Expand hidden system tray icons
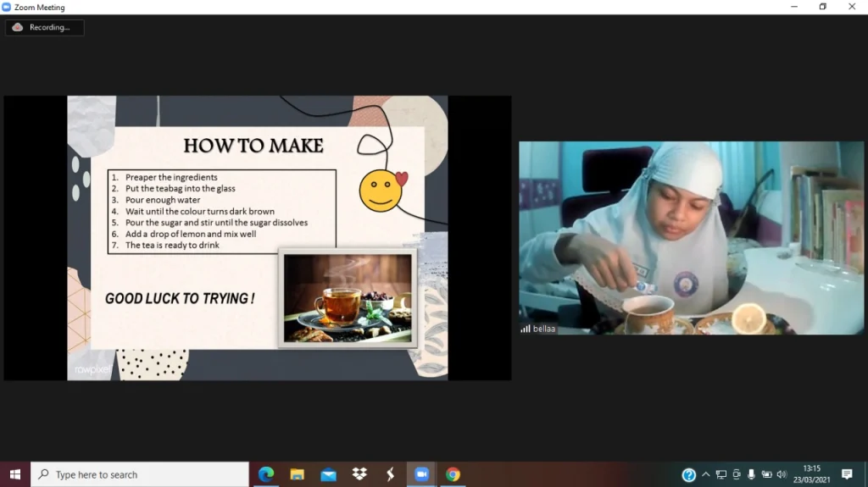 click(x=706, y=474)
